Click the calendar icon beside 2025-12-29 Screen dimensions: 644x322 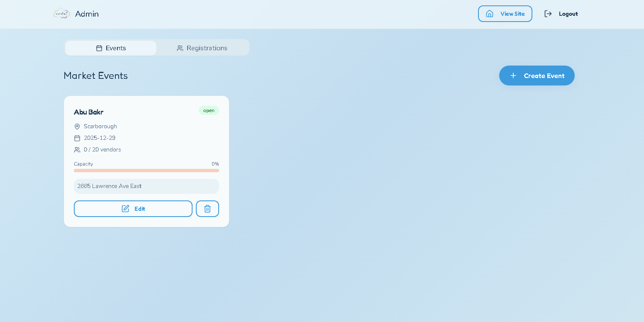pyautogui.click(x=77, y=138)
